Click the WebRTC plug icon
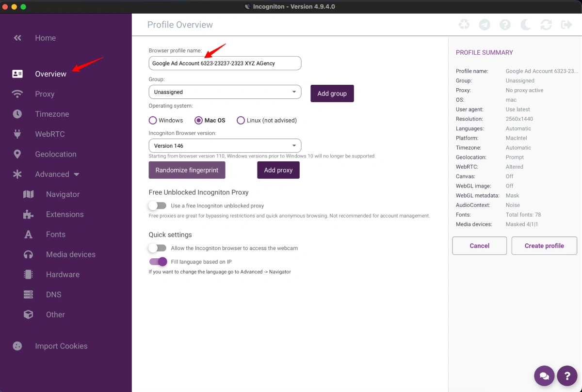The height and width of the screenshot is (392, 582). (x=17, y=134)
